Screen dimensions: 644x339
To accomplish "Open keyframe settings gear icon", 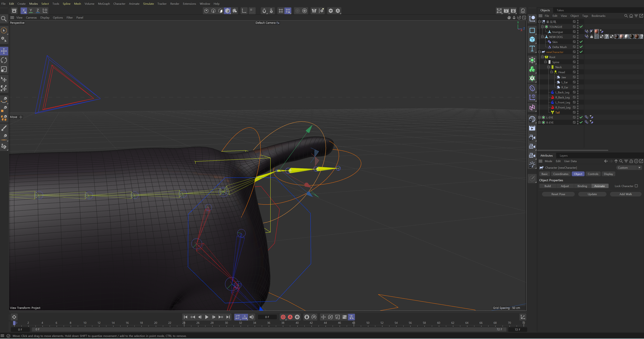I will click(297, 317).
